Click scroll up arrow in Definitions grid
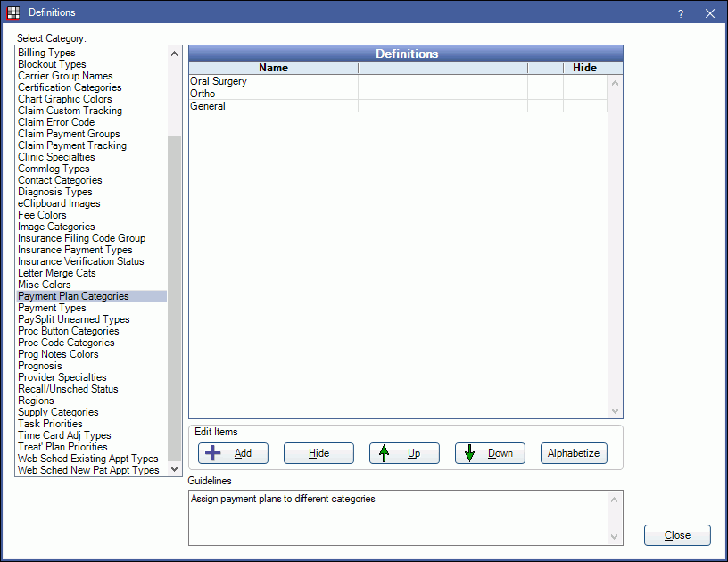The width and height of the screenshot is (728, 562). click(616, 84)
